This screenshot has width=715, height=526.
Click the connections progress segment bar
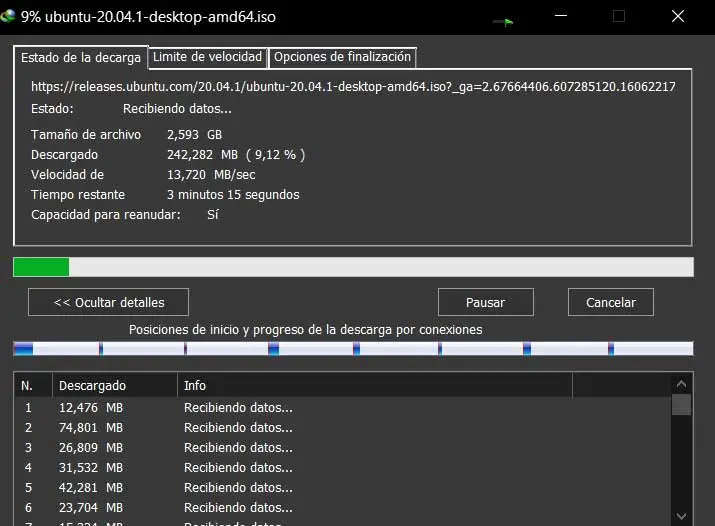point(353,349)
